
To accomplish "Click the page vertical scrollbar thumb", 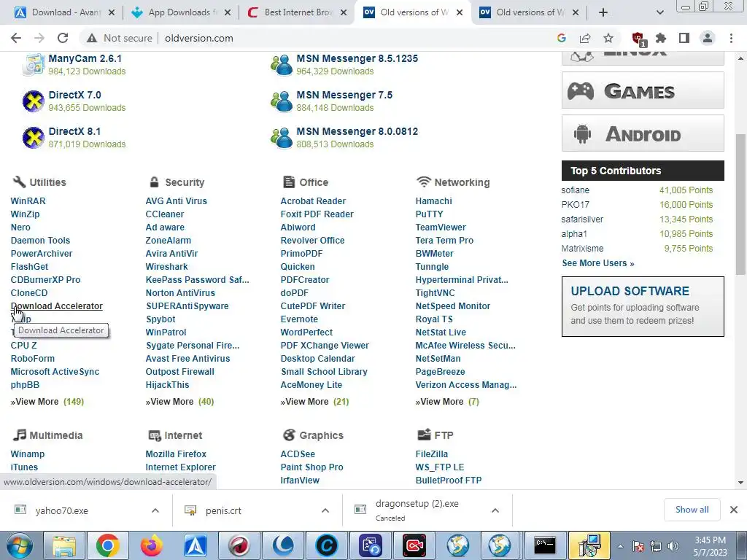I will tap(740, 205).
